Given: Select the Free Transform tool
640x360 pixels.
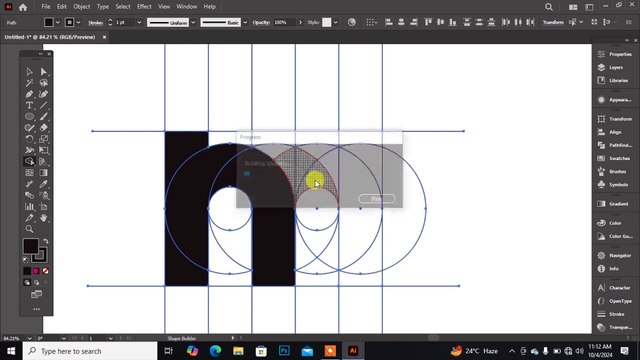Looking at the screenshot, I should click(43, 150).
